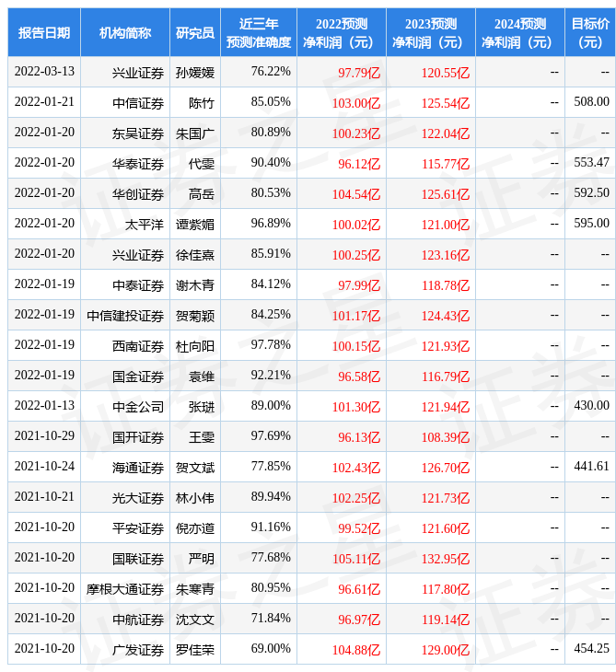Viewport: 616px width, 672px height.
Task: Select researcher 谭紫媚
Action: [x=195, y=225]
